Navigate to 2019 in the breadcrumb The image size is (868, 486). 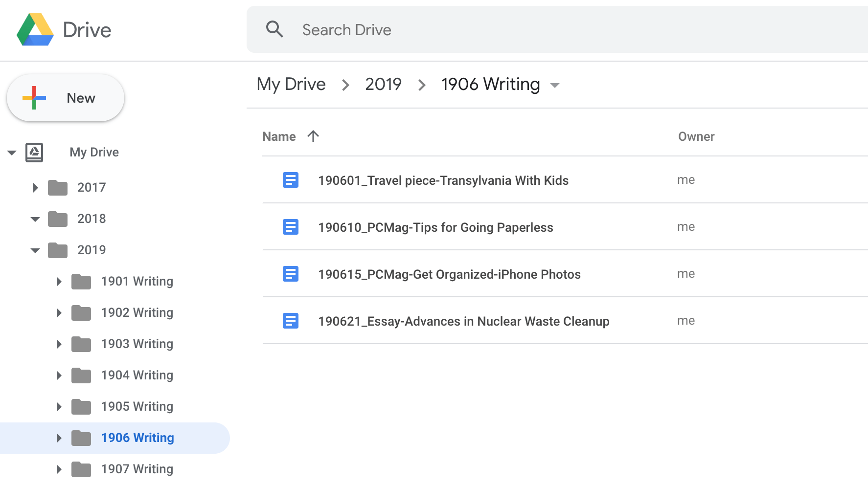point(383,84)
